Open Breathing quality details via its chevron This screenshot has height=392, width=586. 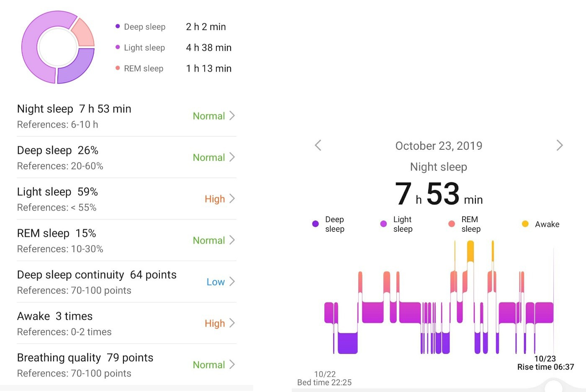point(233,364)
